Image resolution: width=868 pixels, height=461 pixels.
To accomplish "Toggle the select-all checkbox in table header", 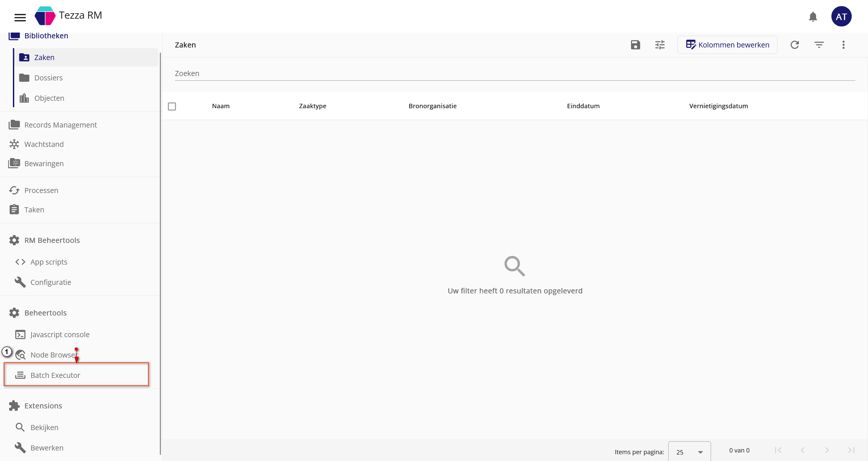I will click(x=172, y=107).
